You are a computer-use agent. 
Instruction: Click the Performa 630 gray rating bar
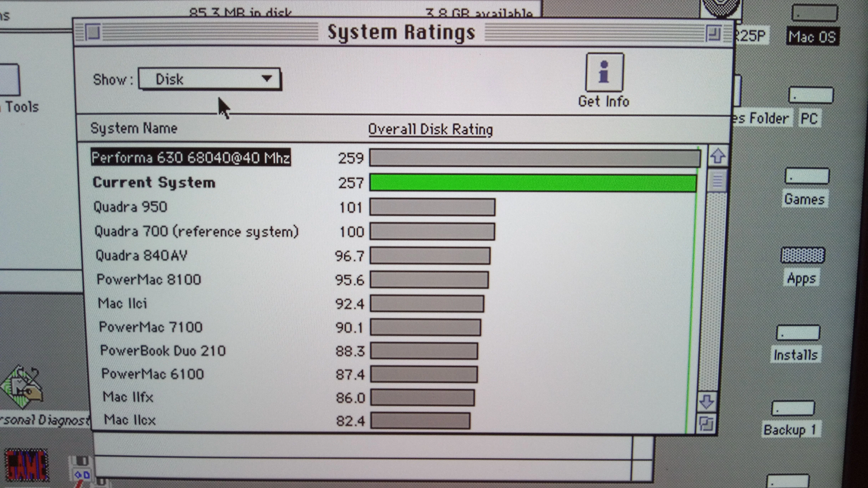click(x=535, y=158)
